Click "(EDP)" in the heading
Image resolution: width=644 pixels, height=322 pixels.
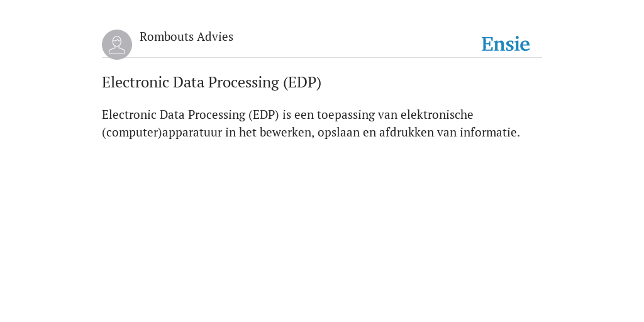302,82
